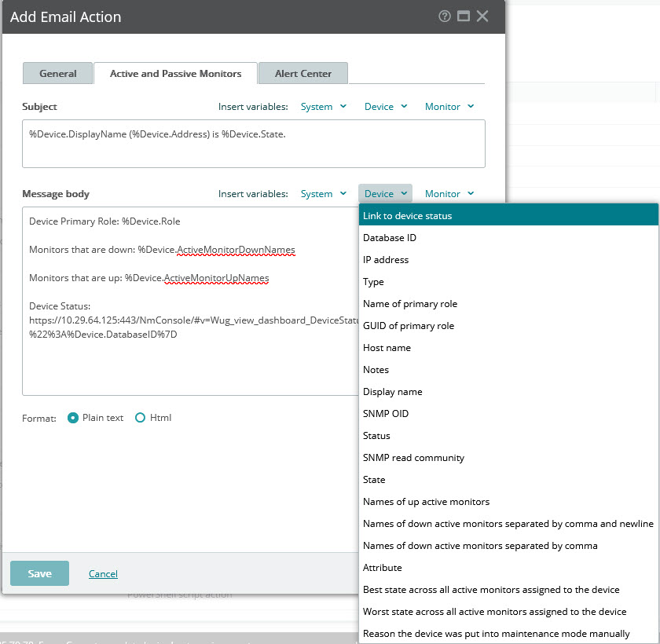660x644 pixels.
Task: Select the Plain text format option
Action: point(73,418)
